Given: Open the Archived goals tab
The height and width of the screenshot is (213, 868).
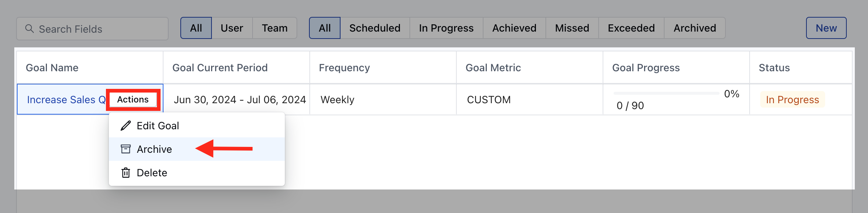Looking at the screenshot, I should coord(695,28).
